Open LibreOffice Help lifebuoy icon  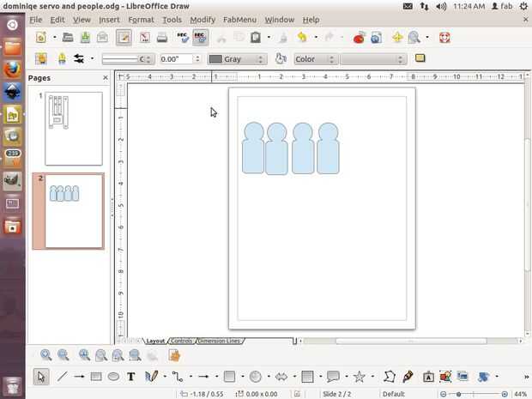click(x=444, y=37)
